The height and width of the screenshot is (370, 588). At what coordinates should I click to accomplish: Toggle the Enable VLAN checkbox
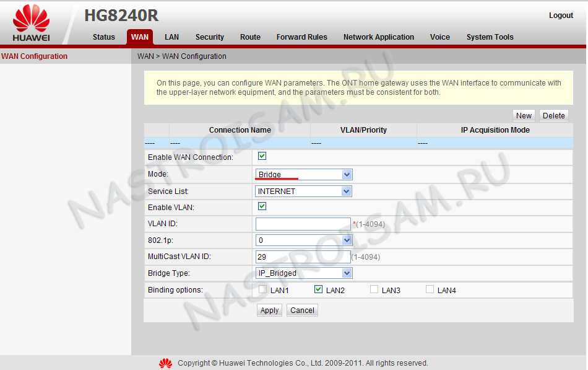pyautogui.click(x=262, y=206)
